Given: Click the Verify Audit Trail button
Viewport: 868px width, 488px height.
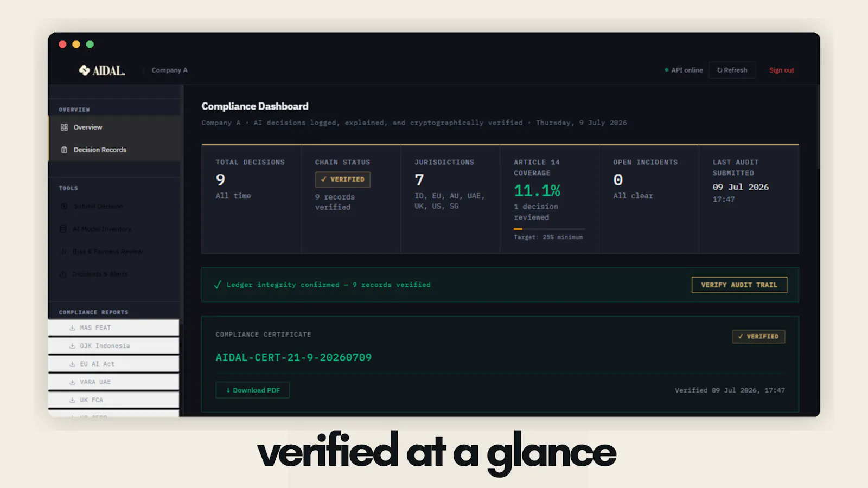Looking at the screenshot, I should pyautogui.click(x=739, y=285).
